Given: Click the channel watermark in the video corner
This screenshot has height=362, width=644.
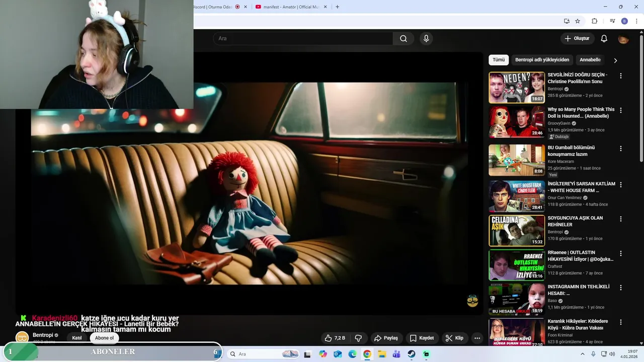Looking at the screenshot, I should pyautogui.click(x=472, y=301).
